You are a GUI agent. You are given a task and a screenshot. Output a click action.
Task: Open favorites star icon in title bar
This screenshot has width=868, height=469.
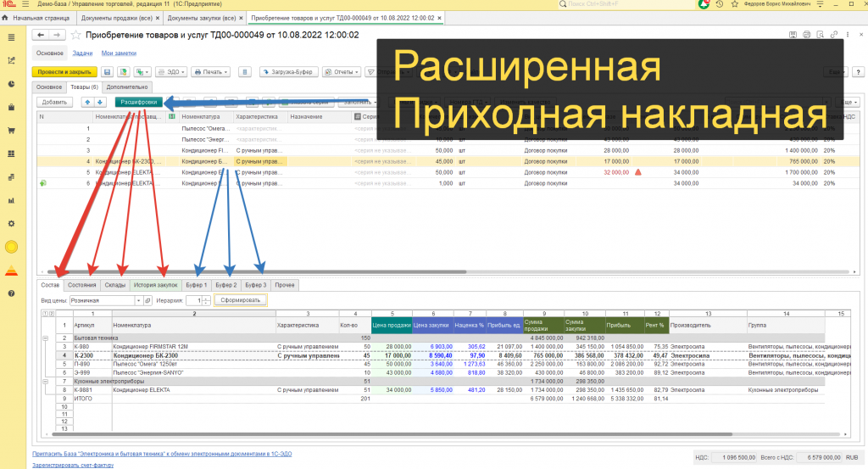point(735,4)
